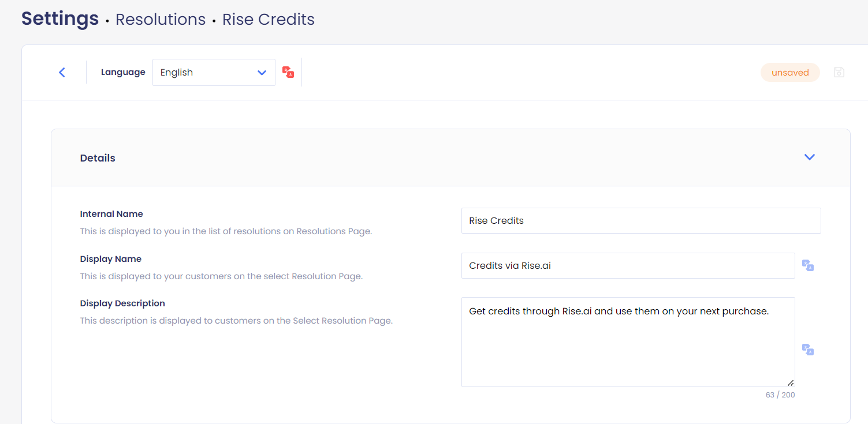Click the Display Description label

pyautogui.click(x=122, y=303)
